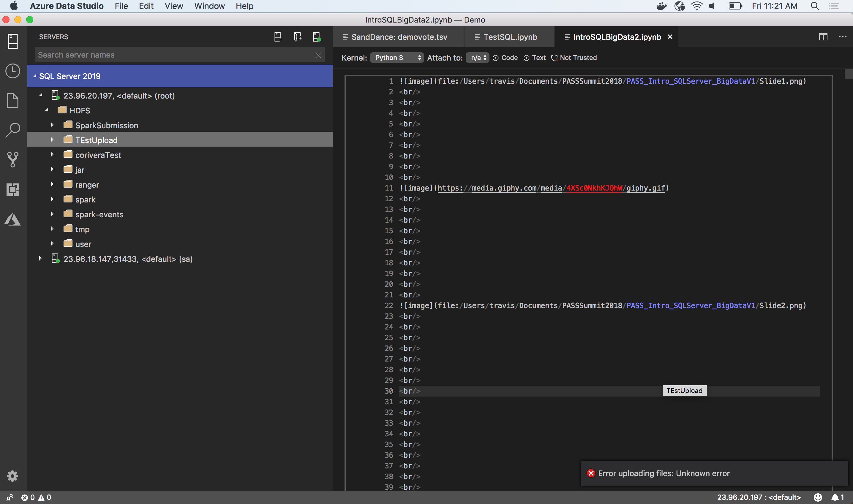Open the Help menu
853x504 pixels.
(245, 6)
